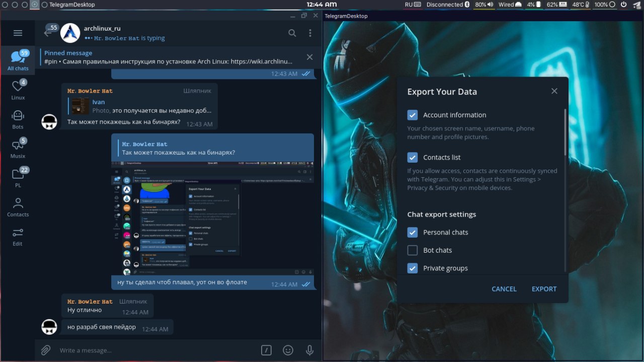Open the Telegram tray icon in top bar

(x=637, y=5)
